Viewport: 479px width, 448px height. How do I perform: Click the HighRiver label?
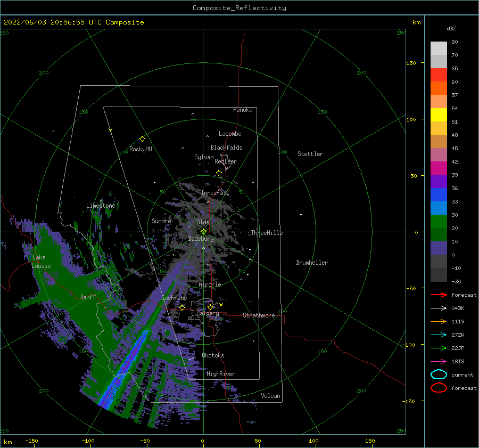point(221,374)
